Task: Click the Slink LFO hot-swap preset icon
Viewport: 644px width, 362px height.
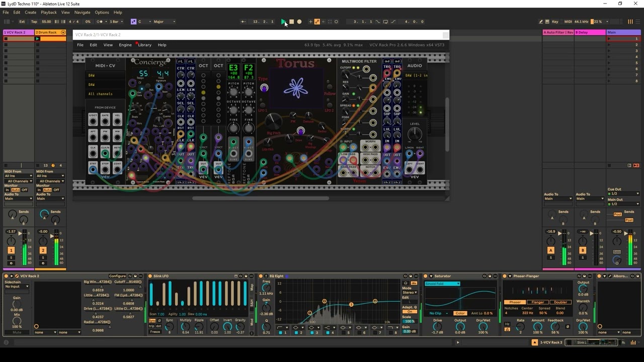Action: click(x=240, y=276)
